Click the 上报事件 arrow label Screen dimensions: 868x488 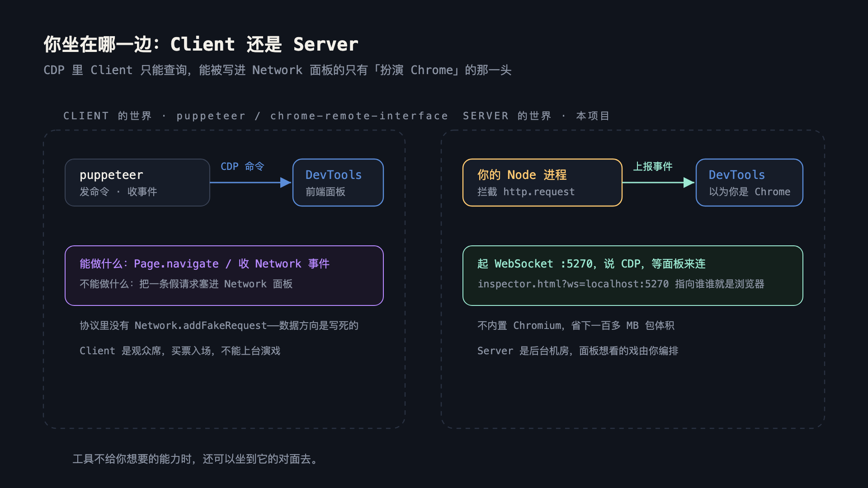coord(653,166)
